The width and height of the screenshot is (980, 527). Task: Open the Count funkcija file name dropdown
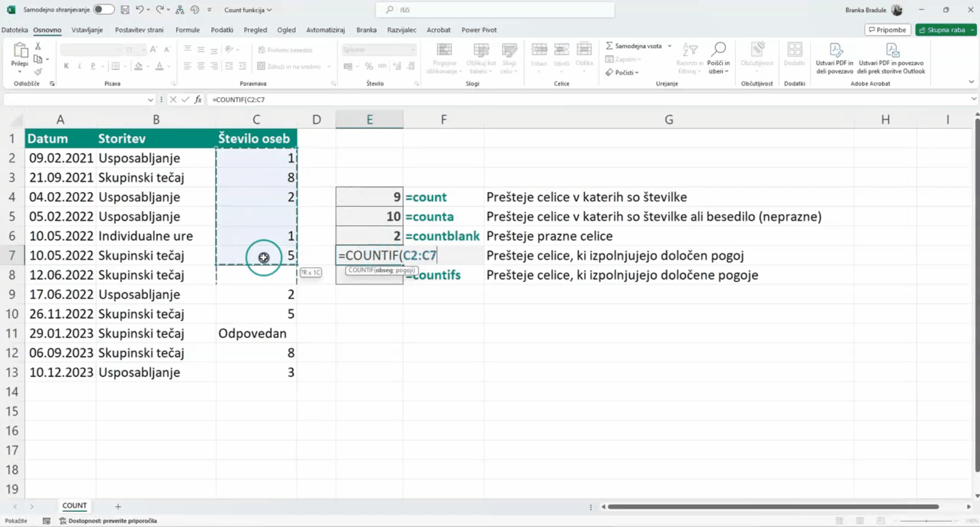[248, 10]
